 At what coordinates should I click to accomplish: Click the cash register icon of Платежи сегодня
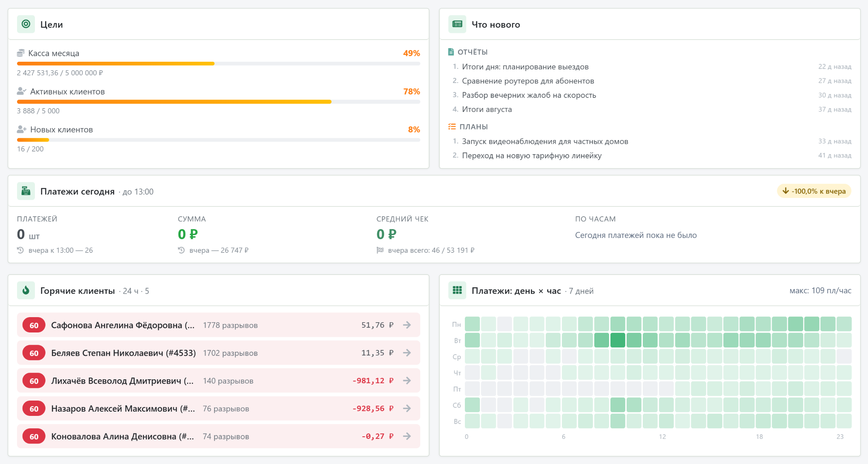(26, 191)
